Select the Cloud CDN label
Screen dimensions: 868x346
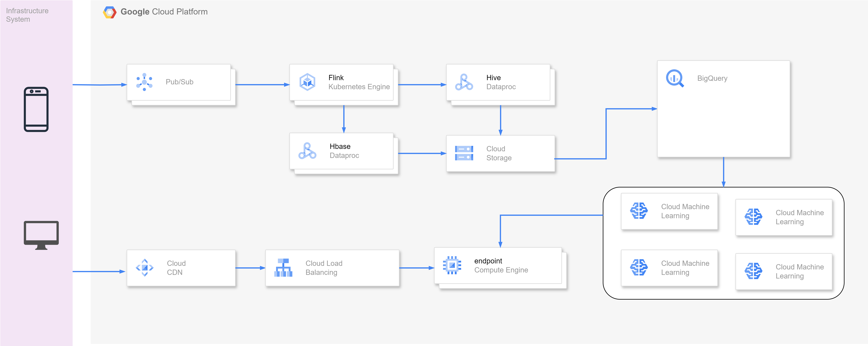[176, 268]
